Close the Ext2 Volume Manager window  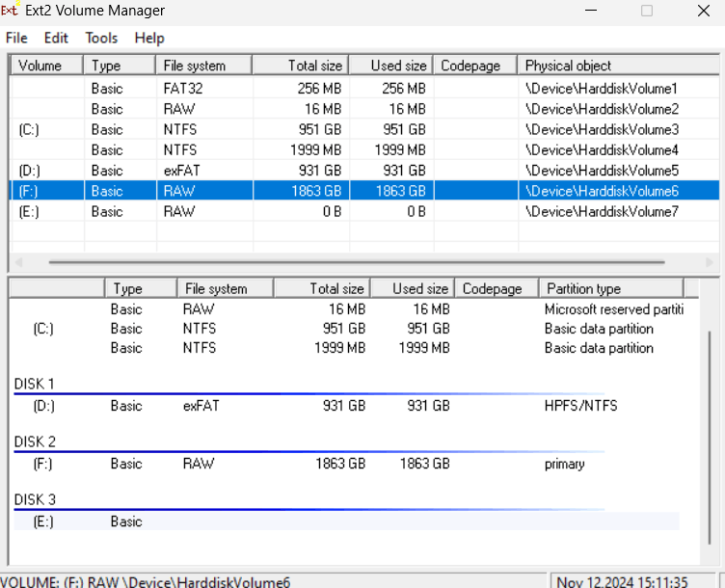coord(704,11)
